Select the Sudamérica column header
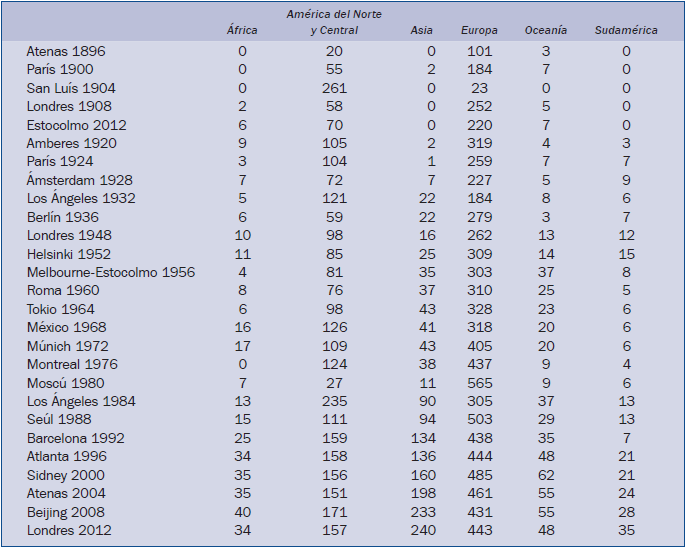 626,30
